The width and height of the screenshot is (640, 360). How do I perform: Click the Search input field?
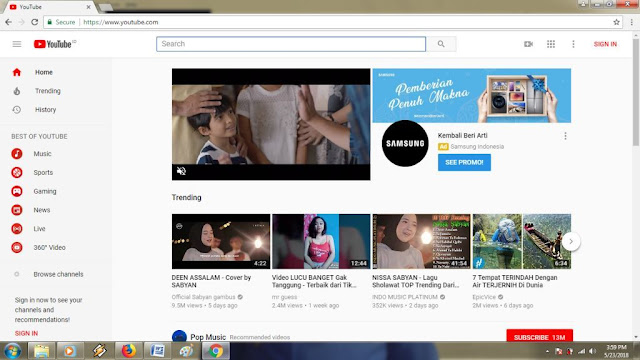coord(291,44)
